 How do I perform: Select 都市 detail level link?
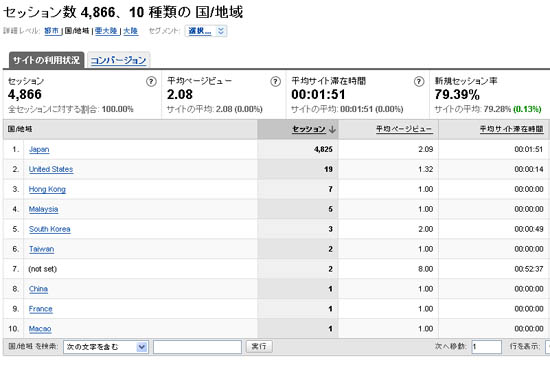click(x=52, y=31)
